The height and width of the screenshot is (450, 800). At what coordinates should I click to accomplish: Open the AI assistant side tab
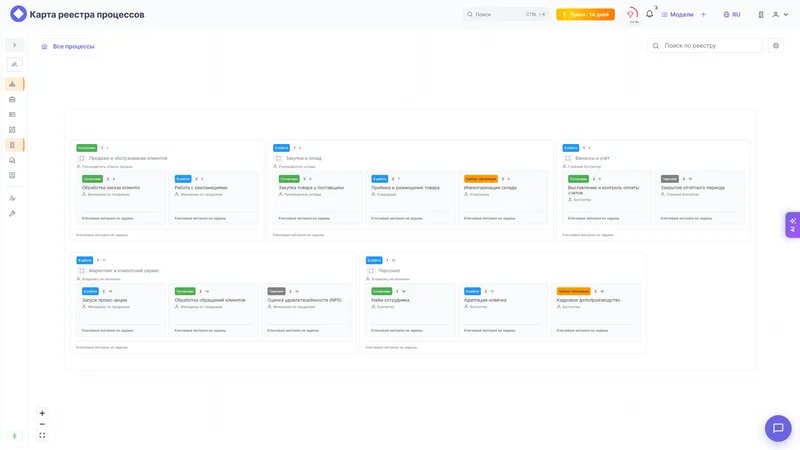[x=792, y=225]
